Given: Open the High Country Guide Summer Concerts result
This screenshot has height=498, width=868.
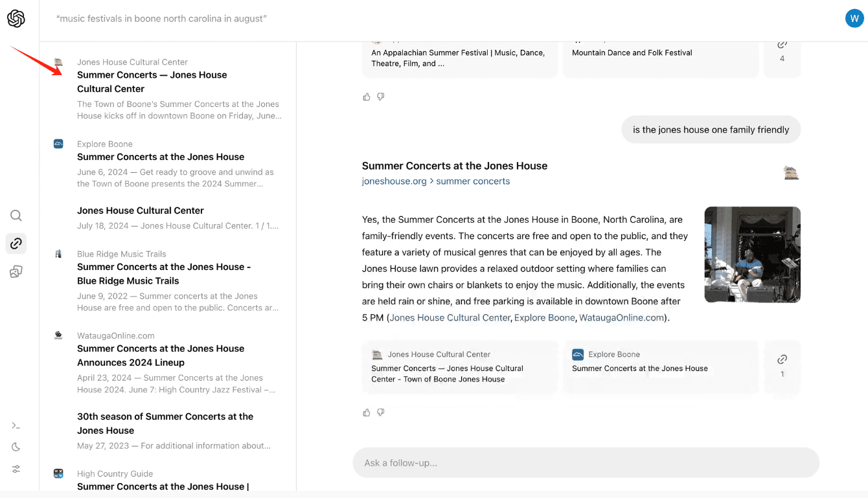Looking at the screenshot, I should [163, 486].
